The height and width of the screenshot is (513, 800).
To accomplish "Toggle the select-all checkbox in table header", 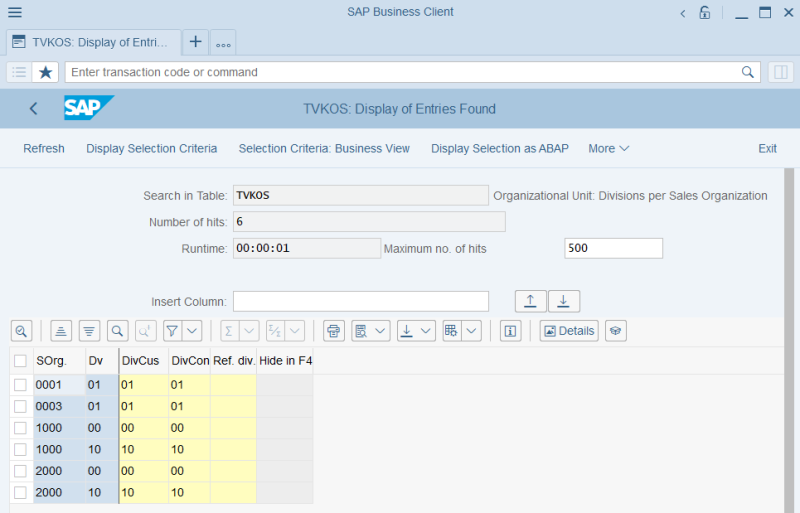I will (20, 361).
